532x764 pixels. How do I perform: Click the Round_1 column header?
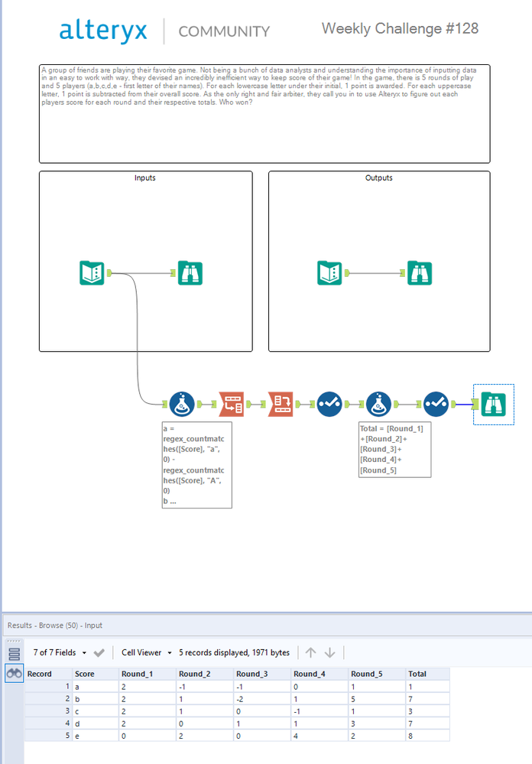pos(148,674)
